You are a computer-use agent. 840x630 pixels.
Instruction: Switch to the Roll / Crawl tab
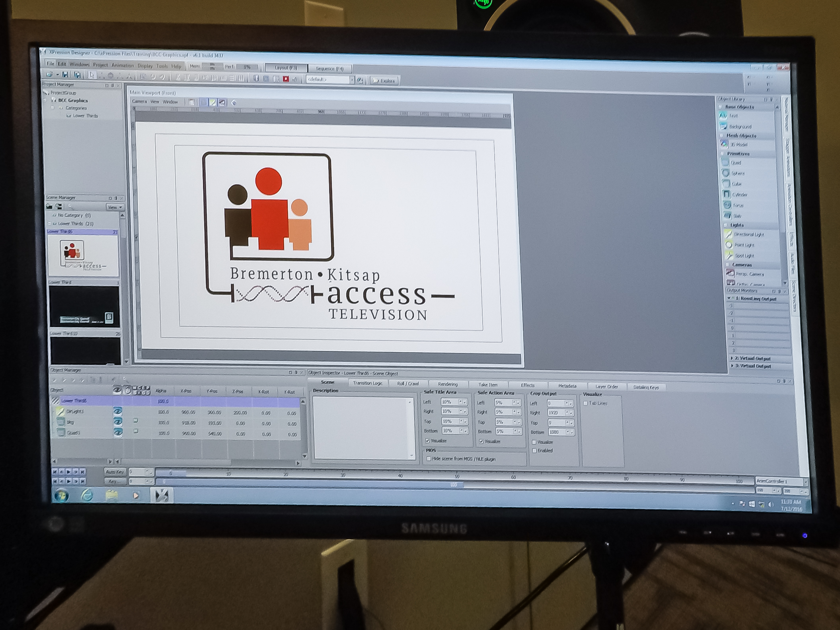point(408,384)
